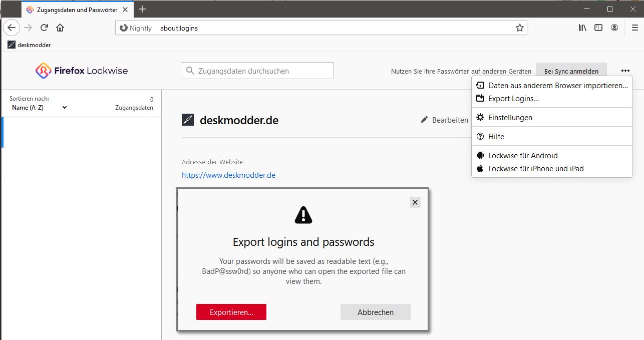Maximize the Firefox Nightly window
This screenshot has width=644, height=340.
pos(610,9)
